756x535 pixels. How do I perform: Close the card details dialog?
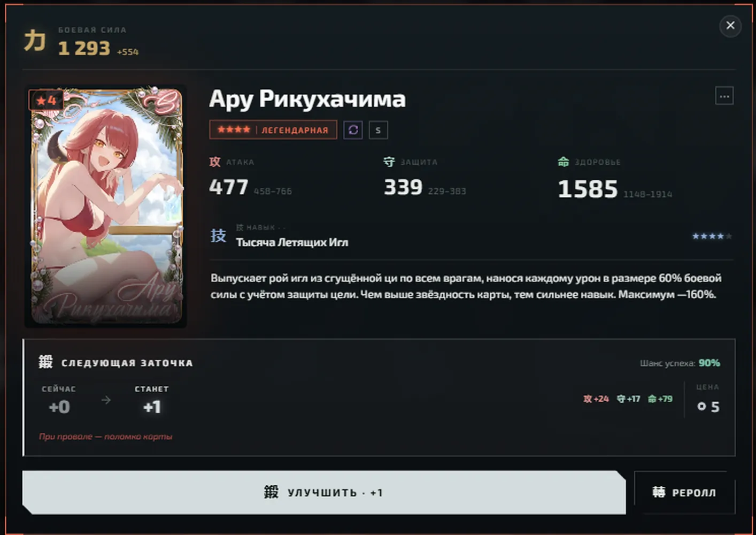(x=730, y=26)
